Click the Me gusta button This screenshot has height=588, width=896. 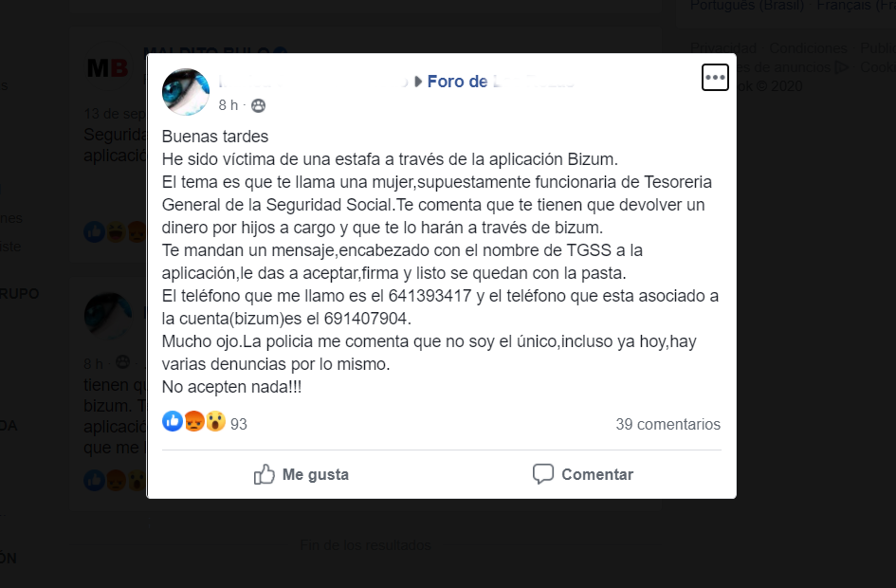(302, 474)
